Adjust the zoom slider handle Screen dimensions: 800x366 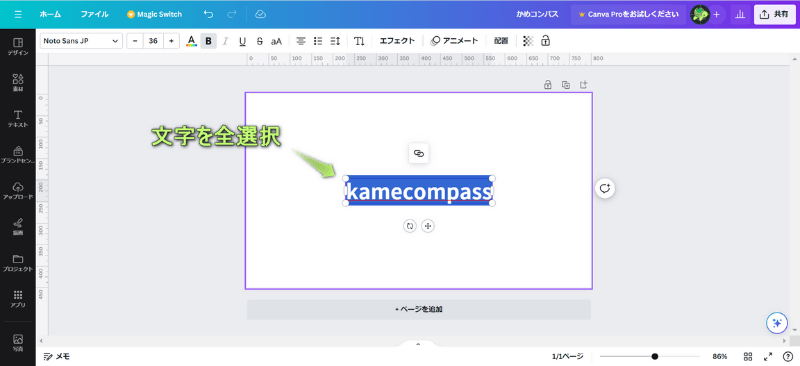point(655,356)
